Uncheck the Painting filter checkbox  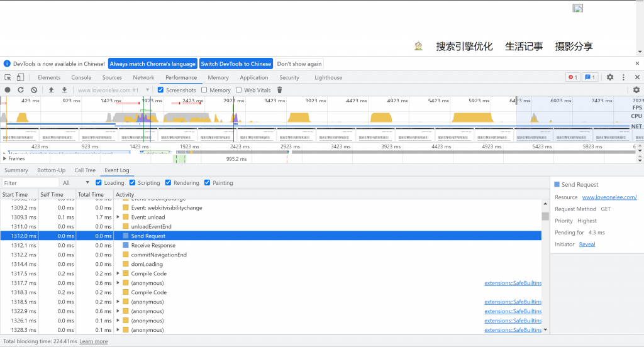click(x=207, y=183)
